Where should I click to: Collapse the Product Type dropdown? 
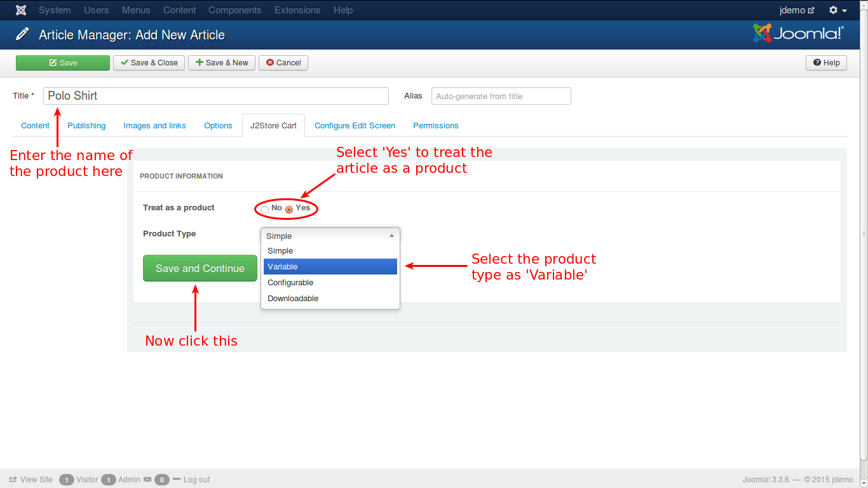pos(330,236)
